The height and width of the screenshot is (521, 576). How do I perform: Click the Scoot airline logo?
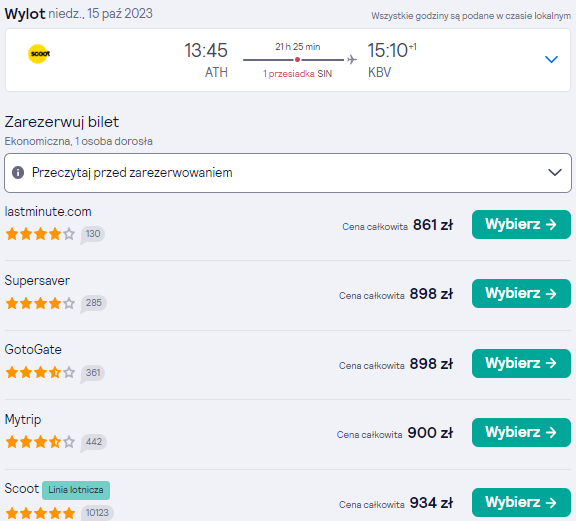click(39, 54)
